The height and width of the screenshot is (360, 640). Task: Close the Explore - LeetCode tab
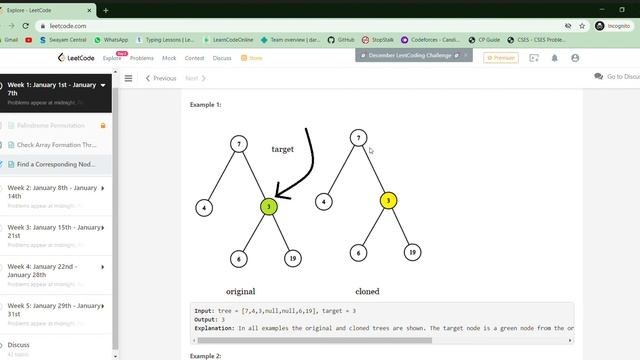coord(89,10)
